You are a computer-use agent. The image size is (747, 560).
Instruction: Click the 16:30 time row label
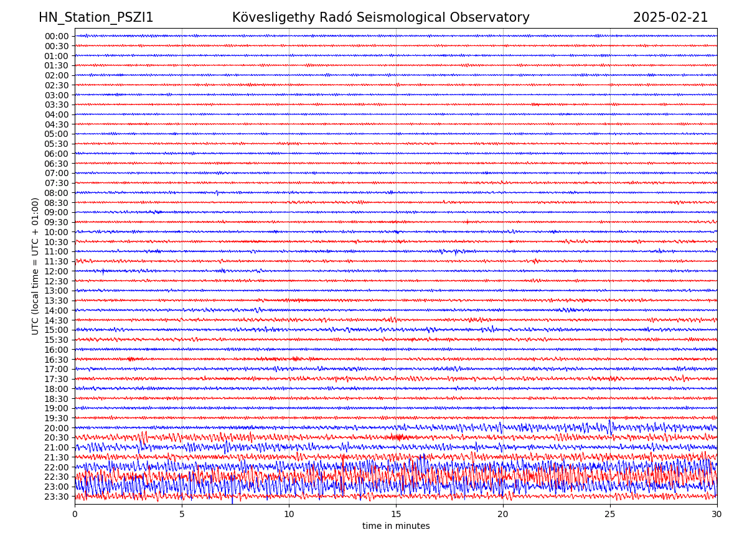tap(56, 360)
